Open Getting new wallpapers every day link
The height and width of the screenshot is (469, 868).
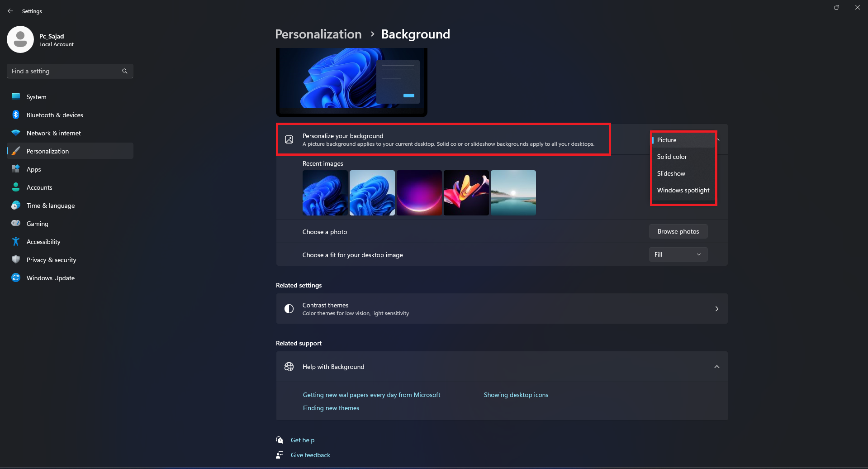(371, 395)
